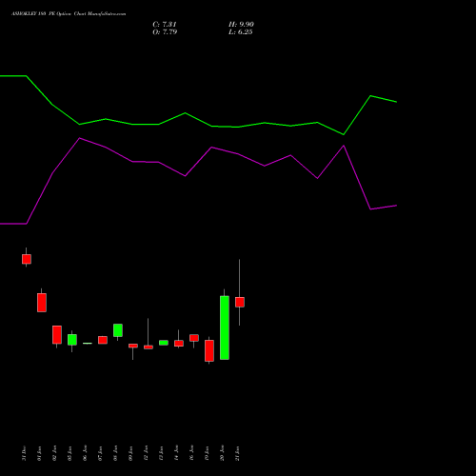This screenshot has width=476, height=476.
Task: Click the '02 Jan' date axis label
Action: pos(54,453)
